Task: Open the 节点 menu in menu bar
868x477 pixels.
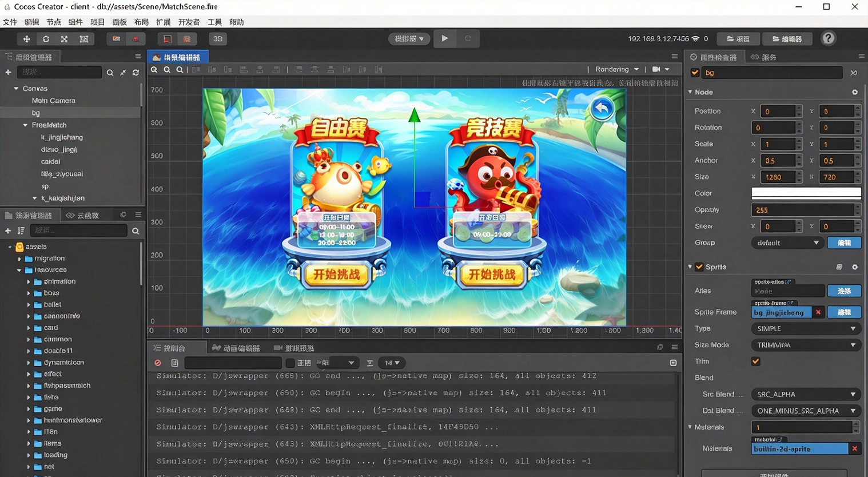Action: [54, 22]
